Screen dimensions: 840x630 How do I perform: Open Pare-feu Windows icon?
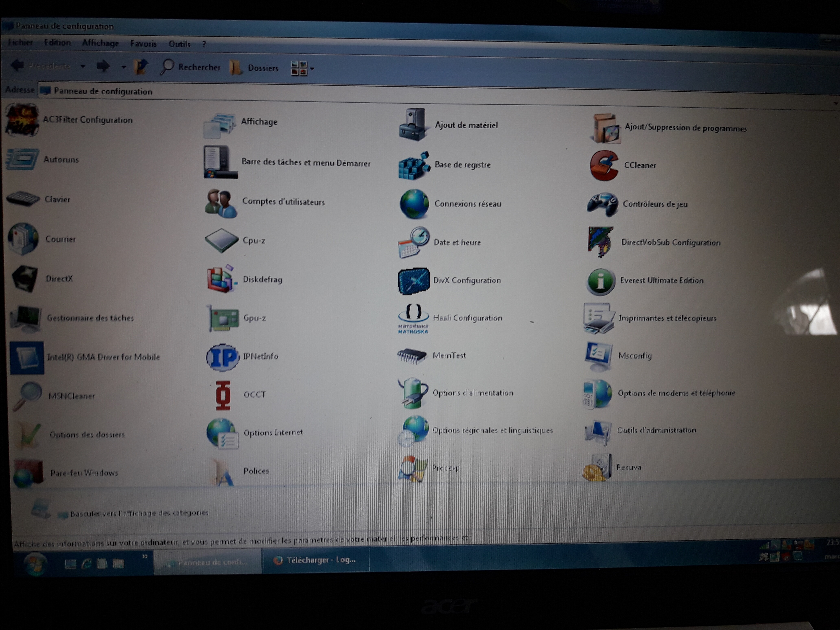pos(28,473)
